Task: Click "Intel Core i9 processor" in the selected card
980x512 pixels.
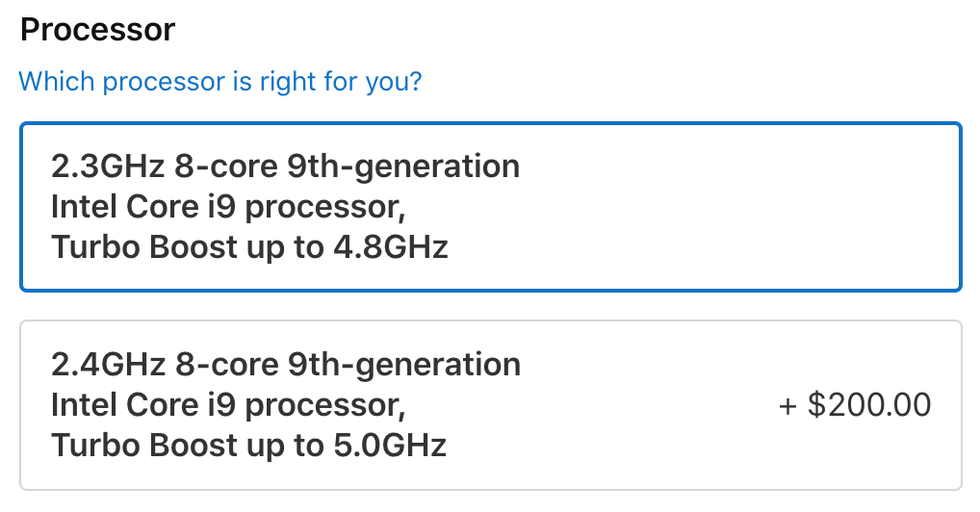Action: pyautogui.click(x=227, y=207)
